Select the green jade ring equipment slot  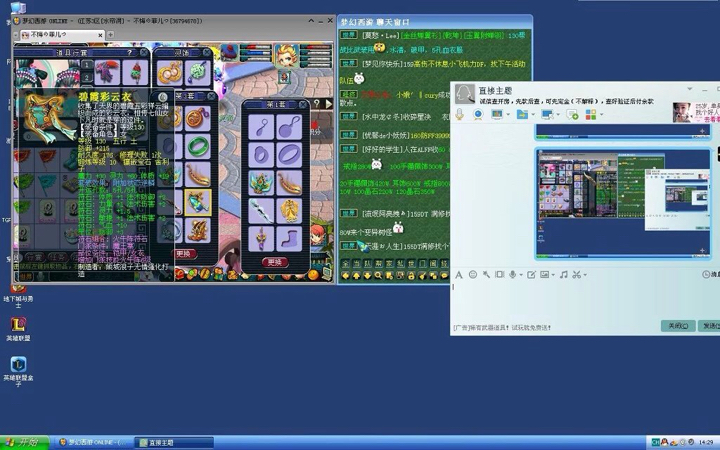pyautogui.click(x=198, y=146)
